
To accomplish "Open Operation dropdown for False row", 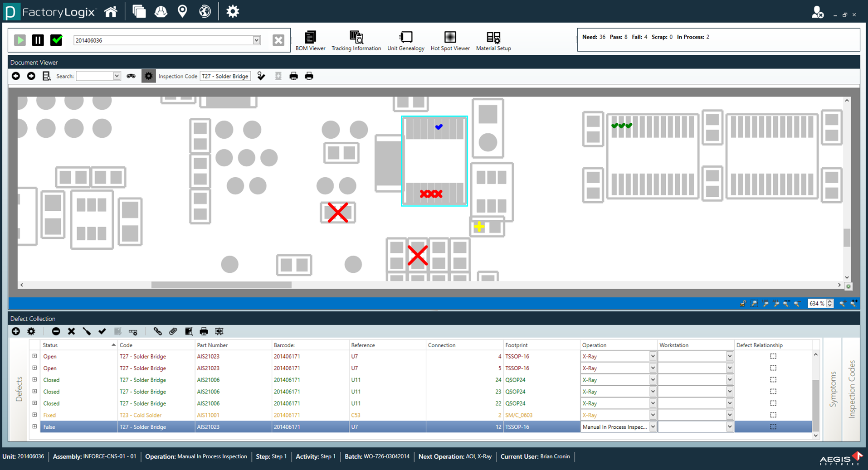I will coord(653,427).
